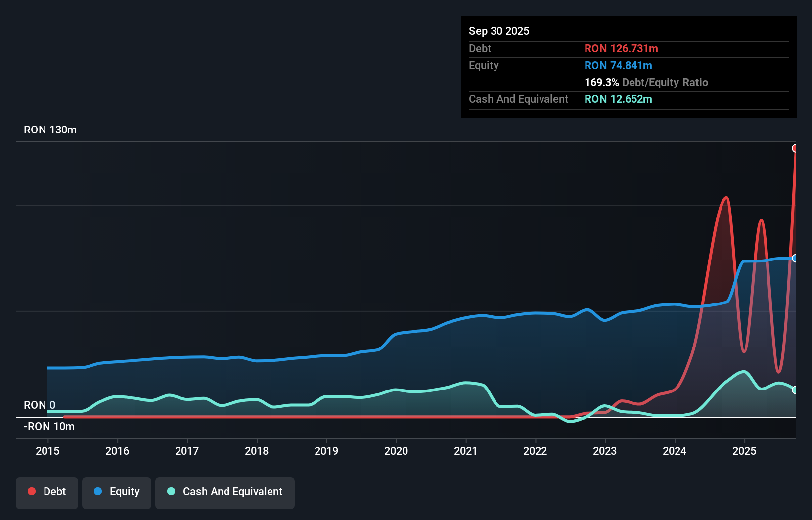Select the blue Equity endpoint marker on the chart
Image resolution: width=812 pixels, height=520 pixels.
tap(796, 259)
